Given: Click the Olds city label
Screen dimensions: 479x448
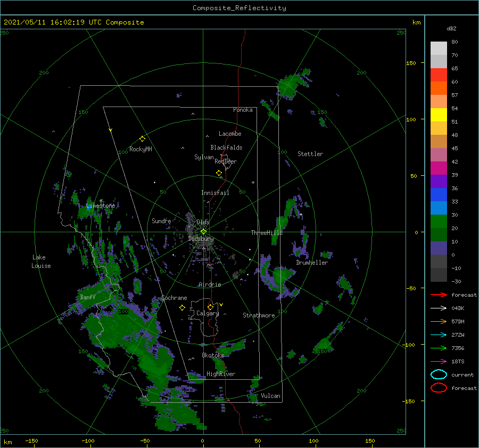Looking at the screenshot, I should point(203,222).
